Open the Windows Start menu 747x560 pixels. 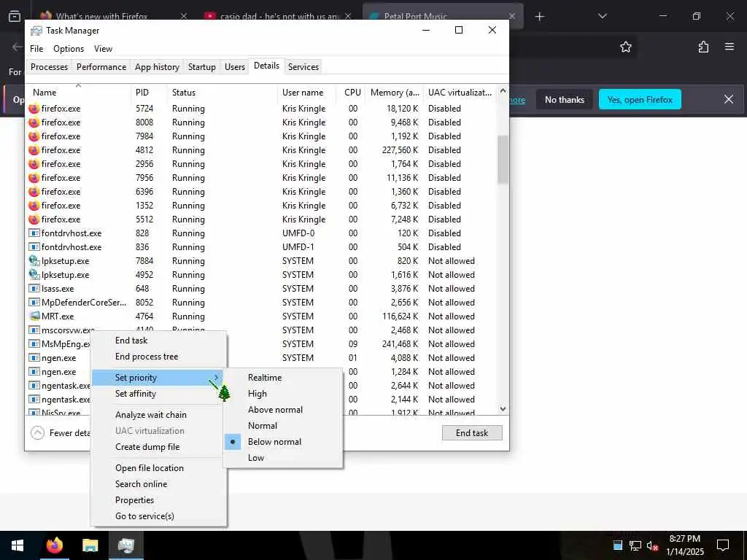[x=18, y=545]
